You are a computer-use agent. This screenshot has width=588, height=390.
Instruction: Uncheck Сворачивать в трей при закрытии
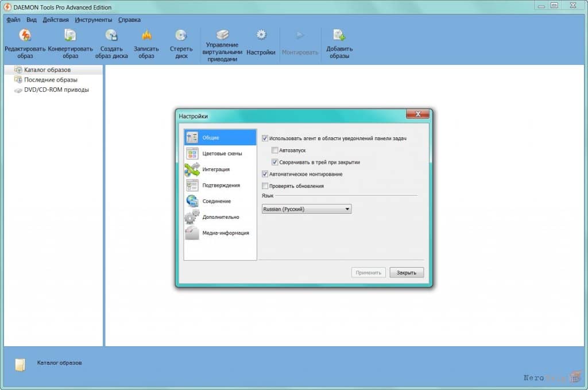(x=275, y=163)
